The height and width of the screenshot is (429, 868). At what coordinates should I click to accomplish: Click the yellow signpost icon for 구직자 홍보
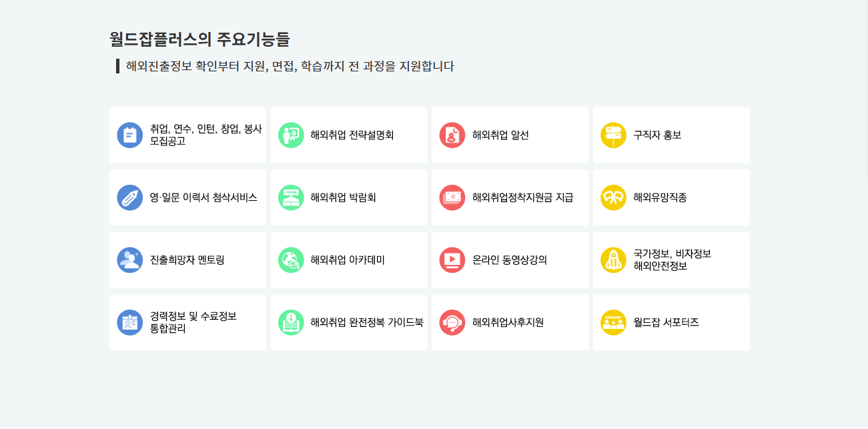point(614,135)
